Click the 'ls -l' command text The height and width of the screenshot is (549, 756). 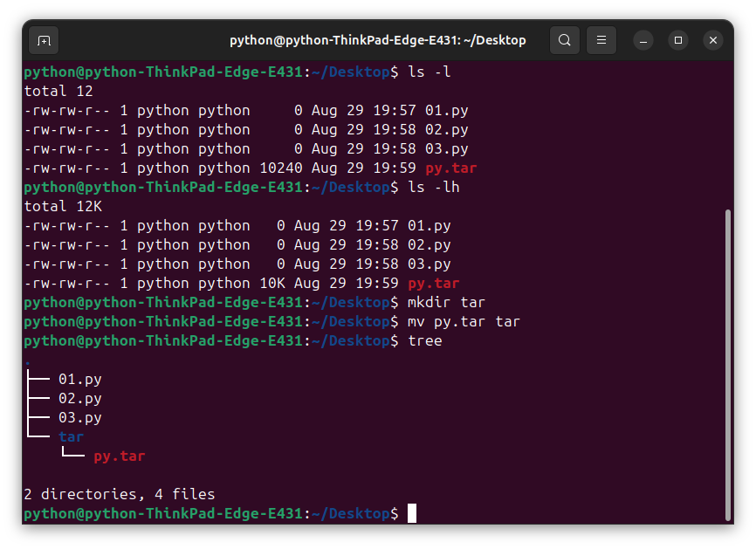(x=430, y=72)
